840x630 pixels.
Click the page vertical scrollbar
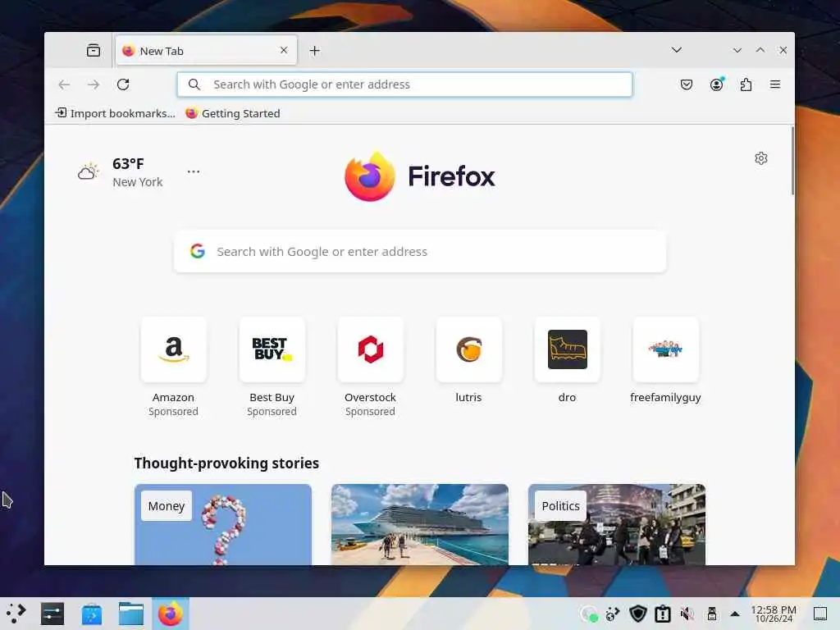pyautogui.click(x=792, y=162)
